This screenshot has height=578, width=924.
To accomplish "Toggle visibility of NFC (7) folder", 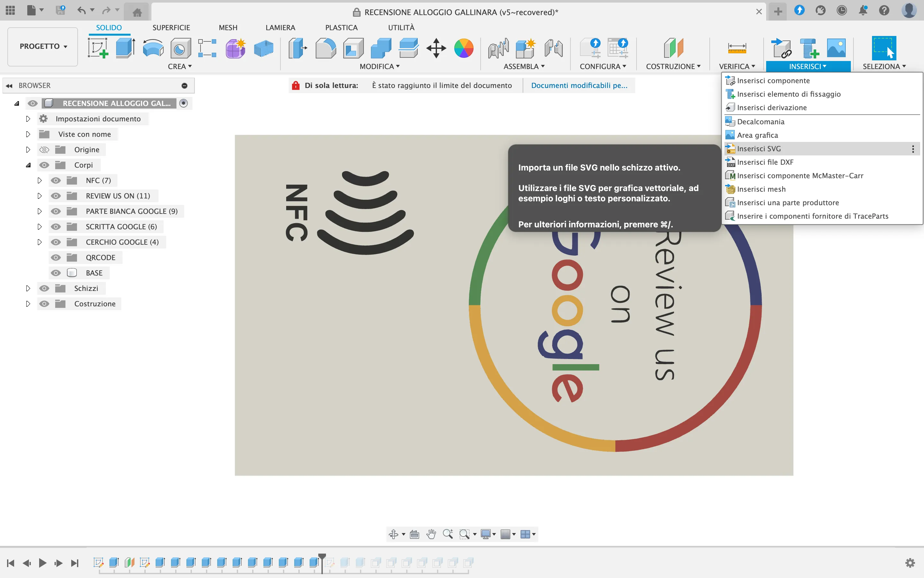I will (x=56, y=180).
